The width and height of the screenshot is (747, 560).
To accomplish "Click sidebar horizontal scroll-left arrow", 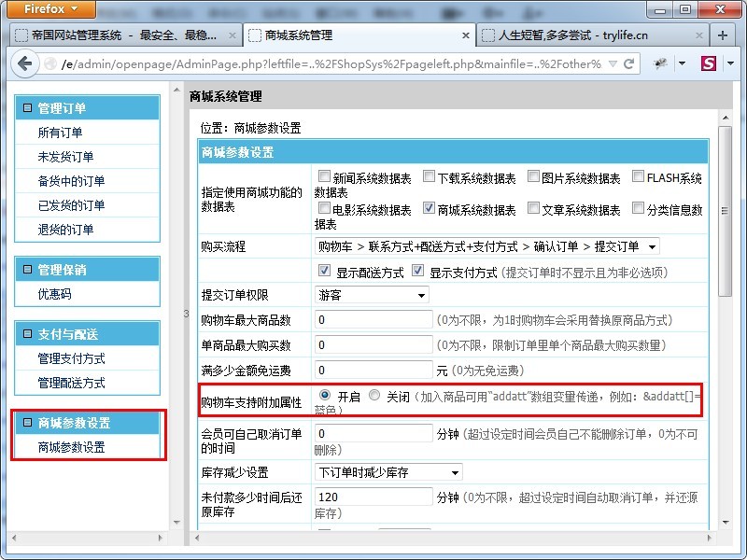I will tap(14, 539).
